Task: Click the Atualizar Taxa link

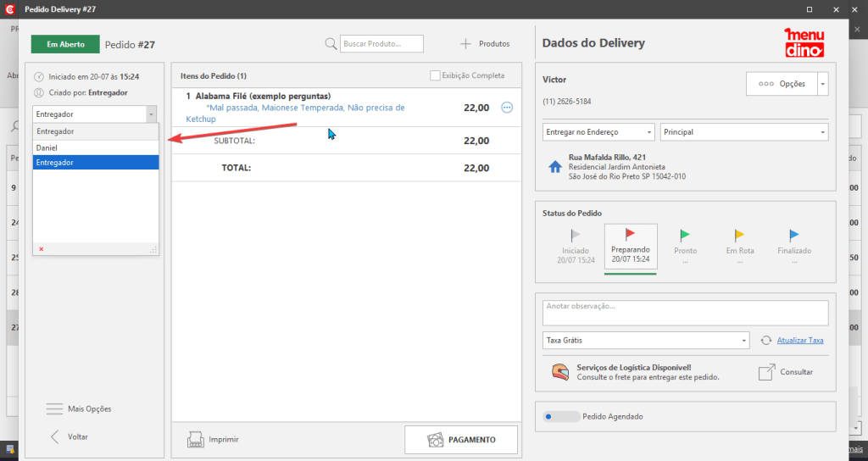Action: [800, 341]
